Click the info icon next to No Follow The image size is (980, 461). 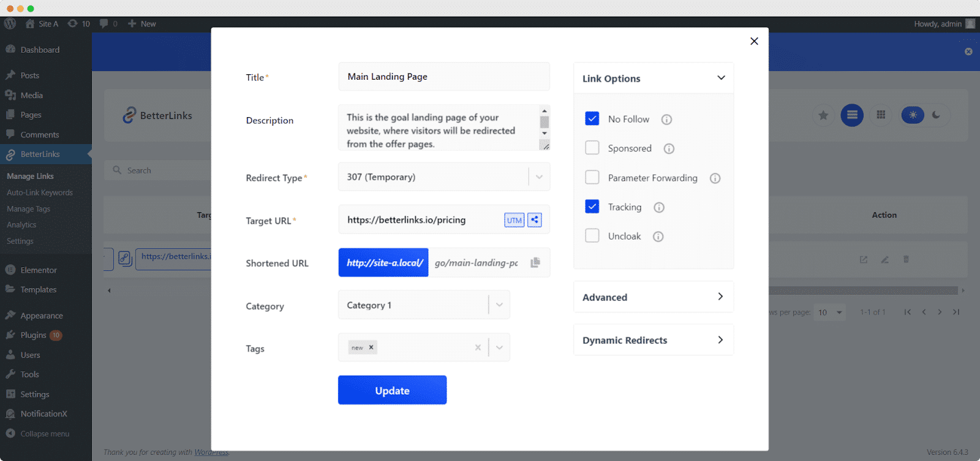click(666, 120)
